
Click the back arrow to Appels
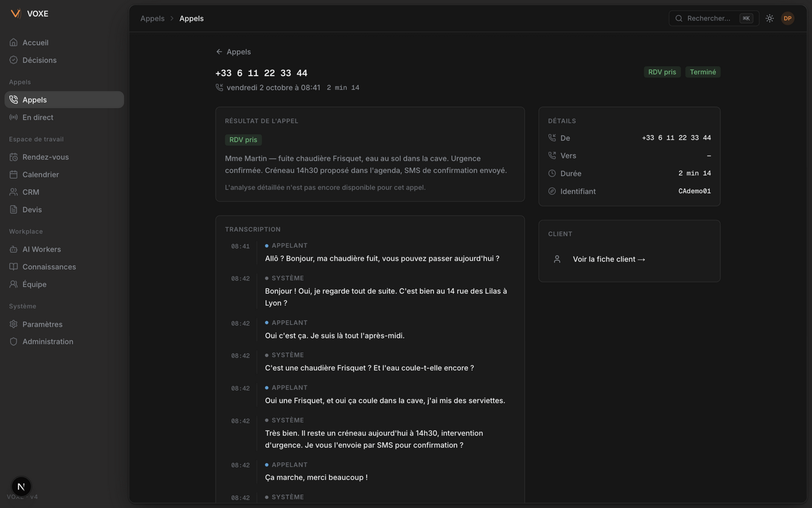[219, 51]
